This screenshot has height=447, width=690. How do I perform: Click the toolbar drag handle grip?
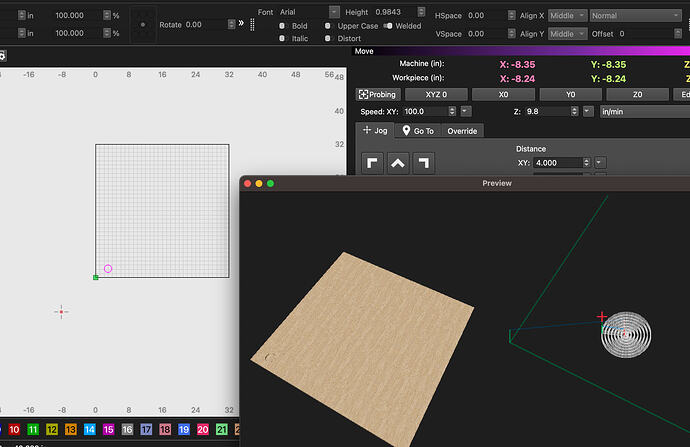tap(252, 25)
